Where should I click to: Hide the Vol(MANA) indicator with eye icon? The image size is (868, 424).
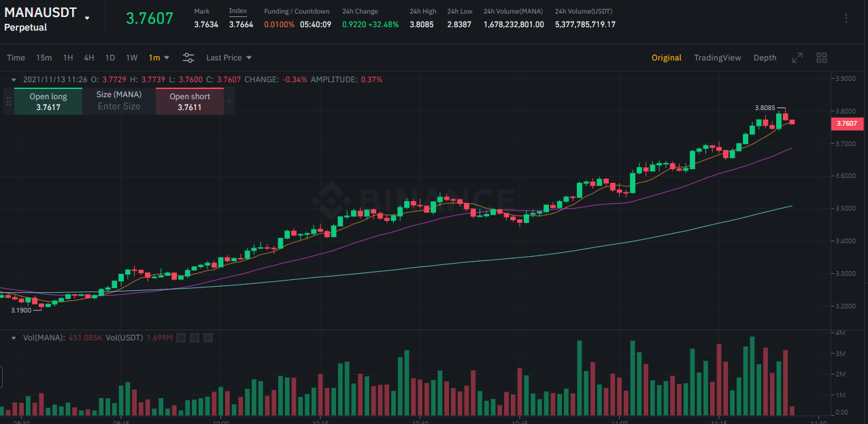[x=180, y=338]
